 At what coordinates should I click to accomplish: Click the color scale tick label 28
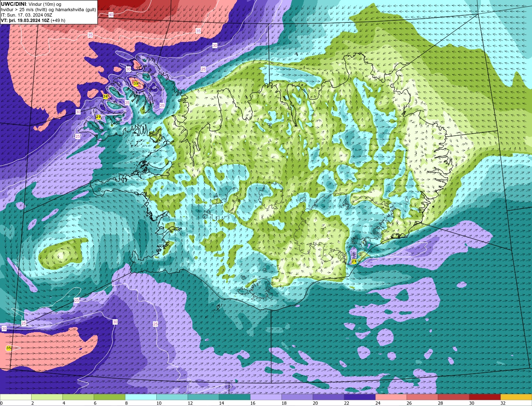click(441, 403)
